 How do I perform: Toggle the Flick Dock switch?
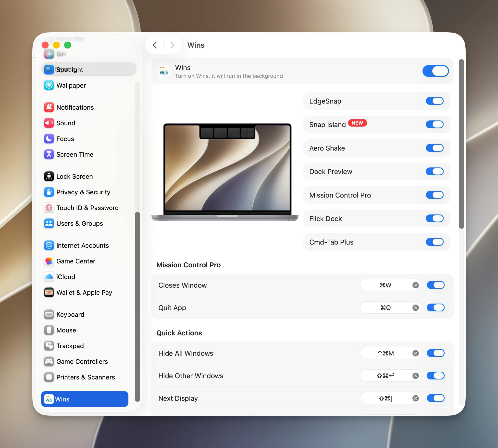click(435, 219)
